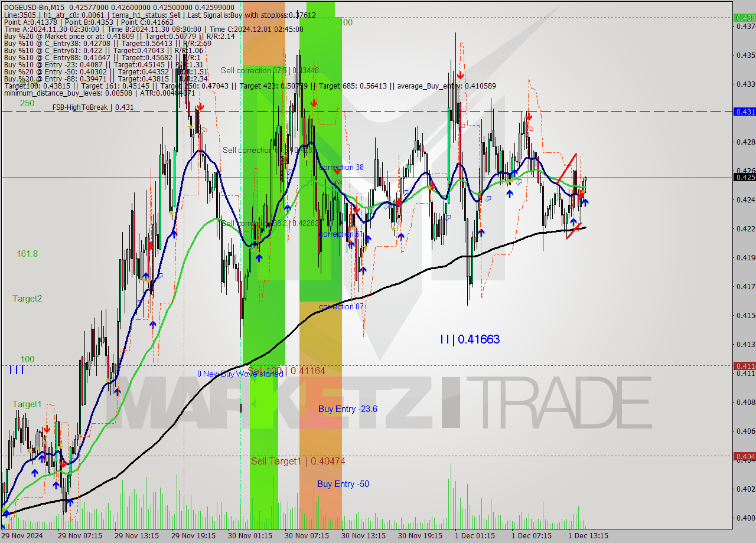This screenshot has width=756, height=543.
Task: Click the '1 Dec 13:15' time label
Action: coord(588,536)
